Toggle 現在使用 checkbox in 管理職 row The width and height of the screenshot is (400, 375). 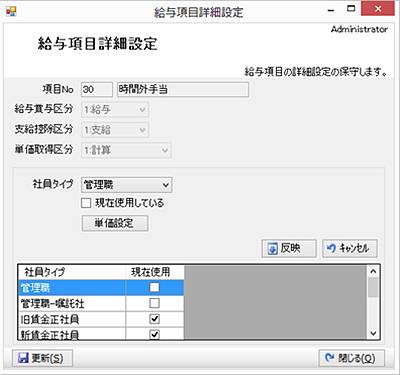154,287
